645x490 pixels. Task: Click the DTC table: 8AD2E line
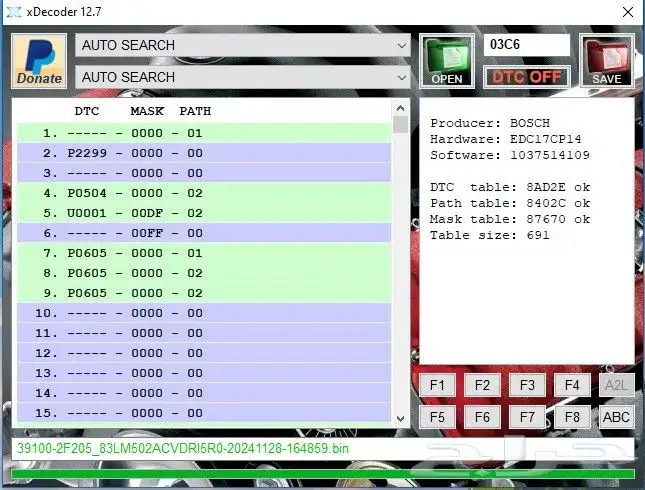point(510,187)
